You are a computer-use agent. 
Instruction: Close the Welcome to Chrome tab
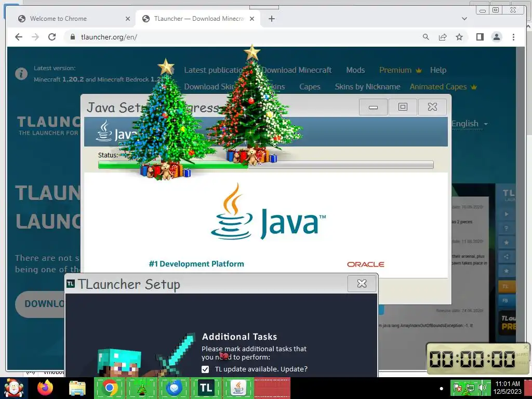click(128, 19)
